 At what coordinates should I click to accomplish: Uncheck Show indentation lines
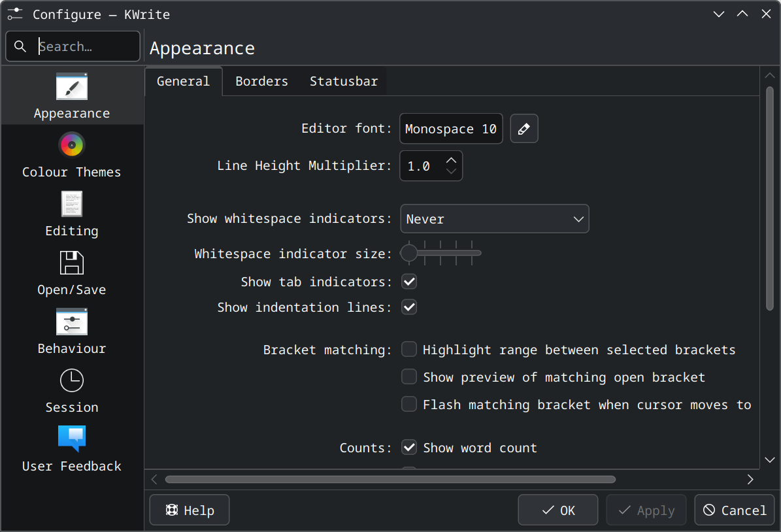click(x=409, y=307)
